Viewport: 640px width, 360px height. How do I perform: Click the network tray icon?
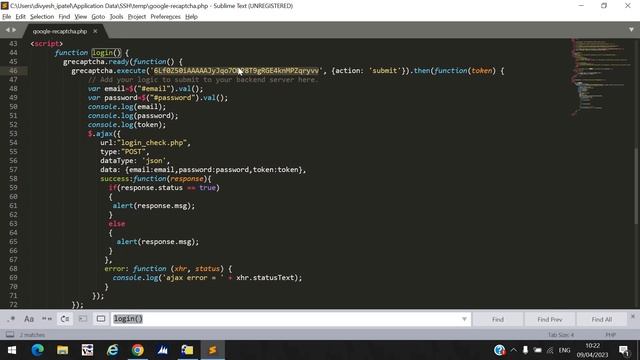click(x=550, y=350)
